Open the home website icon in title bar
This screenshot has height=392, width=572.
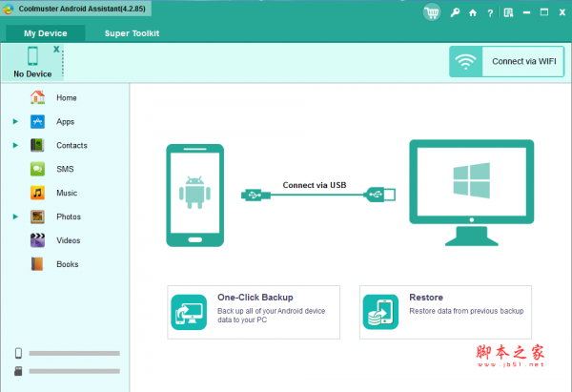point(473,12)
